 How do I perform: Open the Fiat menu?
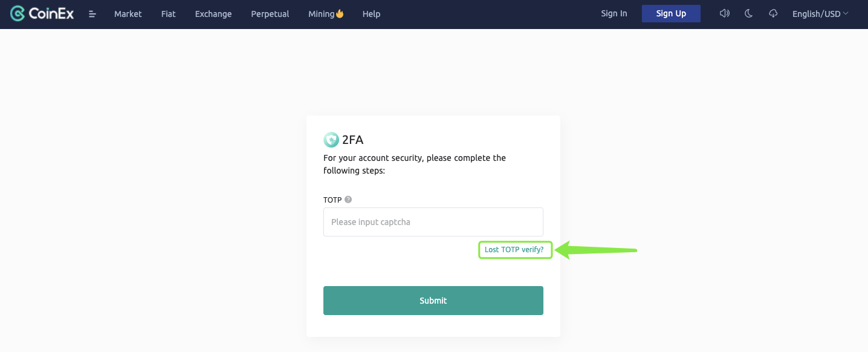pos(169,14)
